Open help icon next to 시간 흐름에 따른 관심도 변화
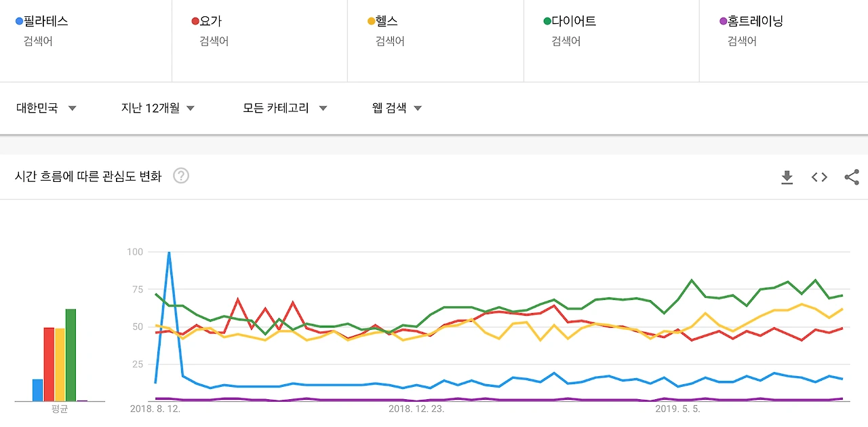Image resolution: width=868 pixels, height=427 pixels. click(181, 177)
